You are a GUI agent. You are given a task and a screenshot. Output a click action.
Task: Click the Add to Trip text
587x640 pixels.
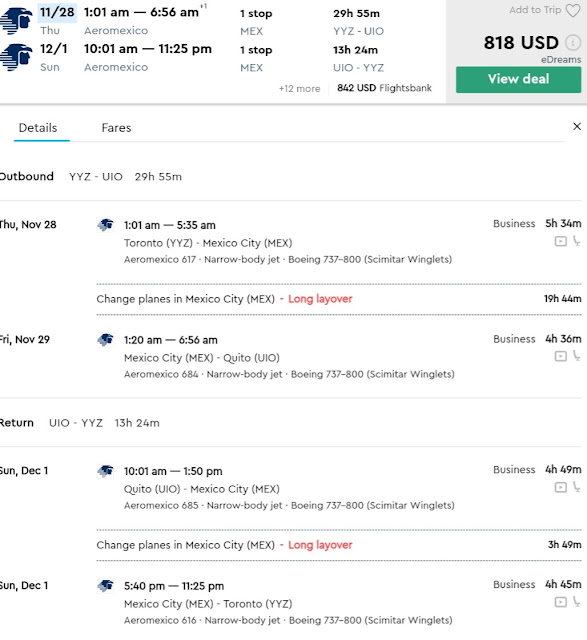pyautogui.click(x=535, y=10)
